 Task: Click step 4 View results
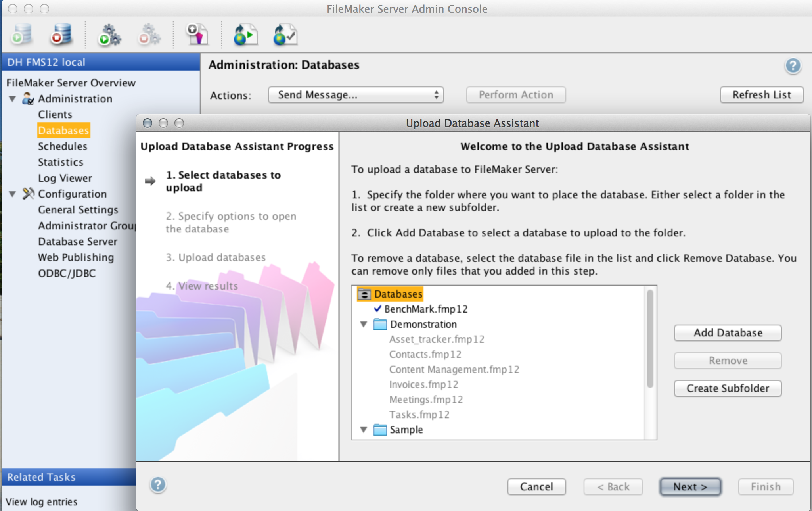(202, 286)
